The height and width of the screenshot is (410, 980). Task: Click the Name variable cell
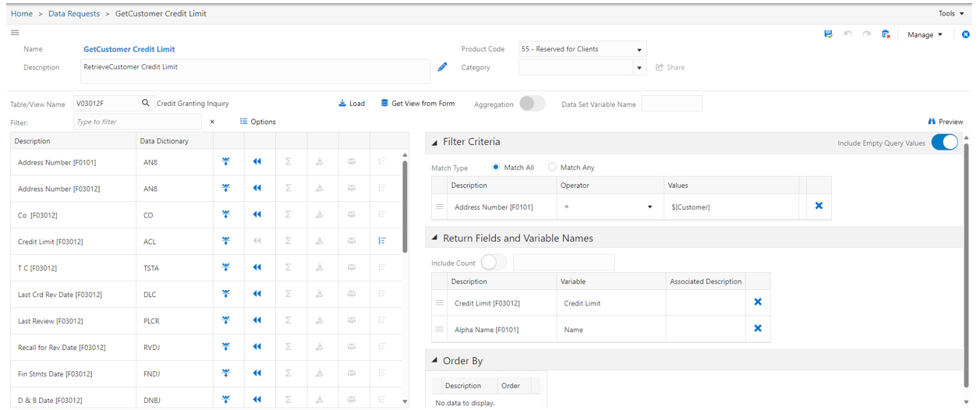611,330
